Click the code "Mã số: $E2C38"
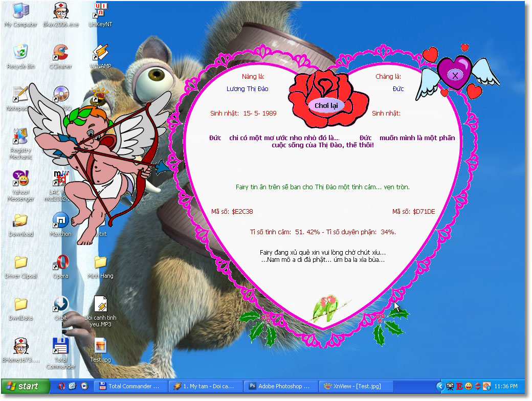 tap(232, 212)
